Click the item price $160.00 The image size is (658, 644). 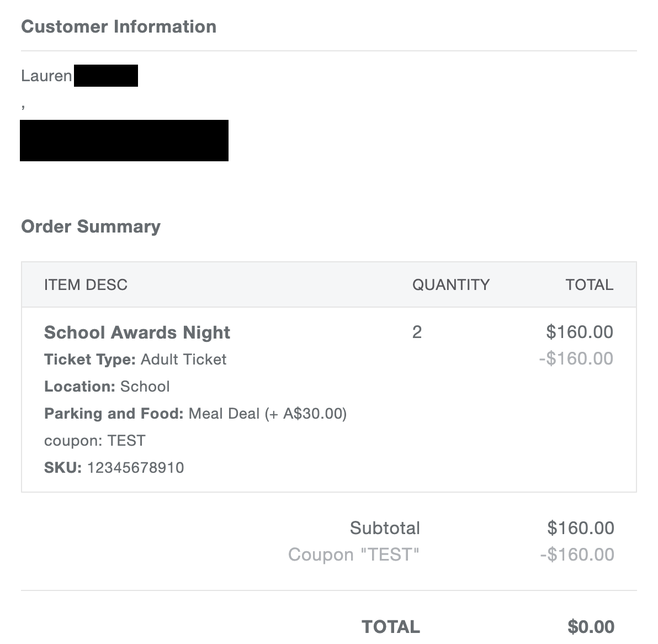(580, 332)
